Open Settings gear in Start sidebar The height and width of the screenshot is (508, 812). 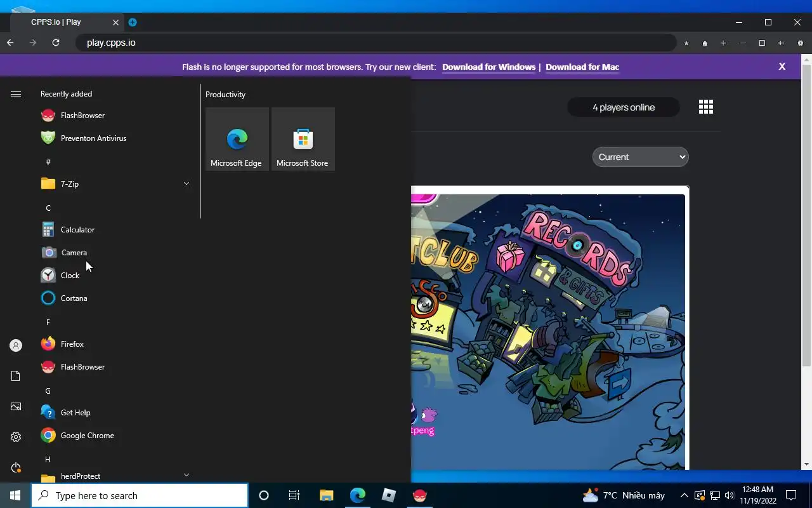pos(16,437)
